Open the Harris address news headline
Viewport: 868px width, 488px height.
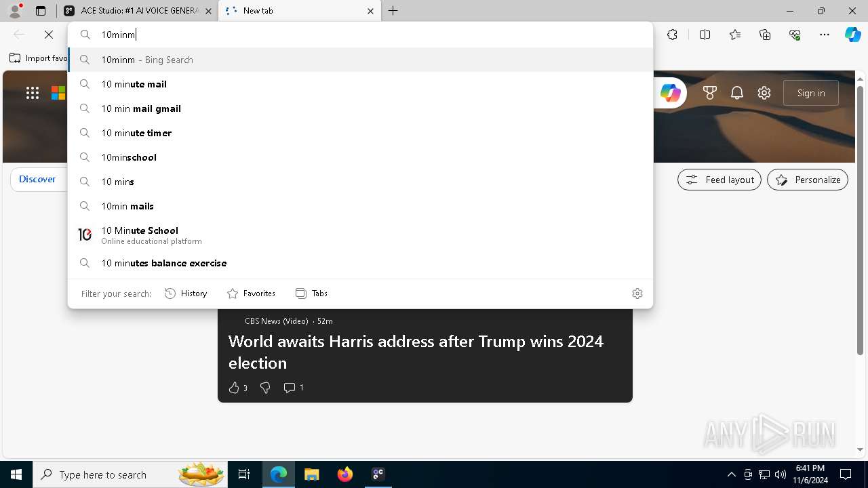click(x=416, y=352)
